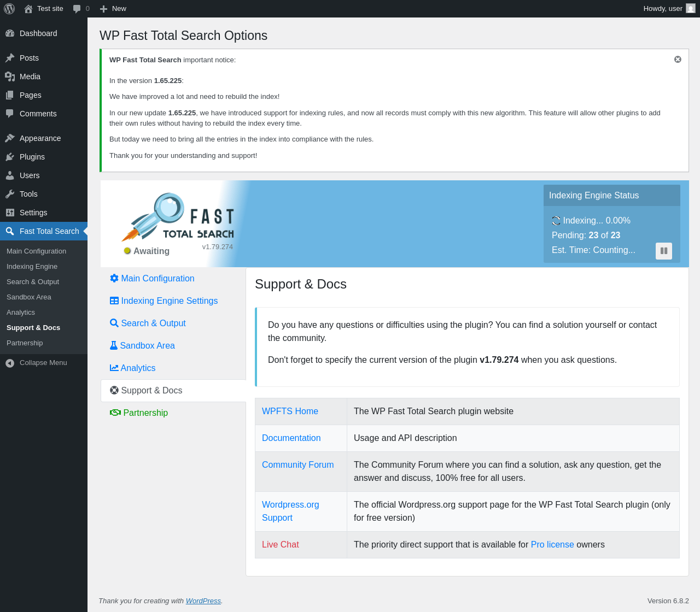This screenshot has width=700, height=612.
Task: Click the Pages icon in sidebar
Action: (x=10, y=95)
